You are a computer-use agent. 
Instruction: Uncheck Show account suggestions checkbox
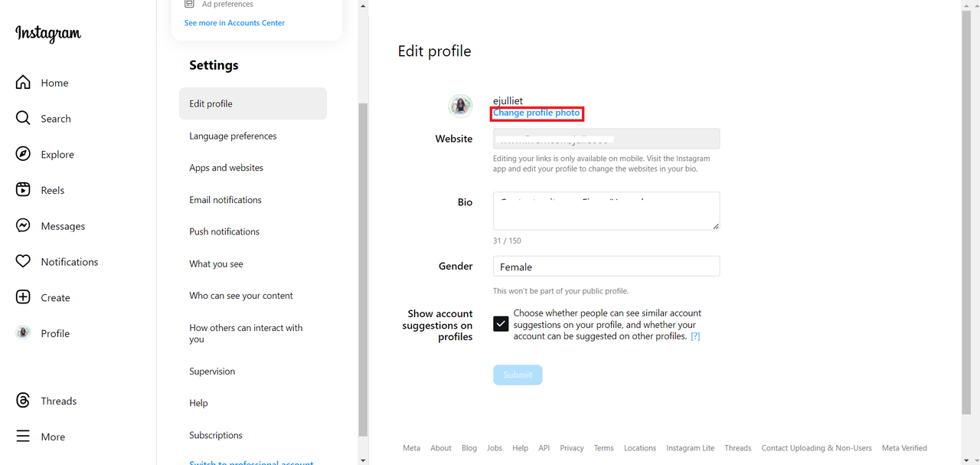501,324
